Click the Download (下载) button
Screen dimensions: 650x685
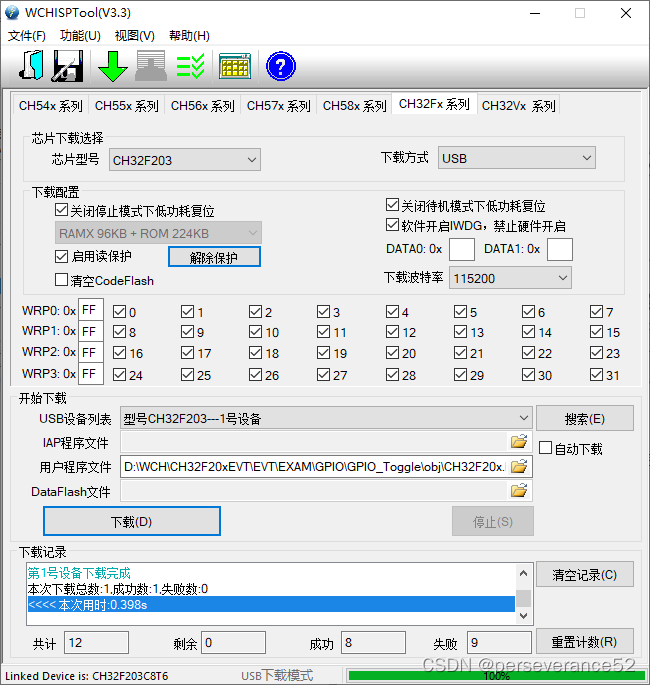click(131, 521)
